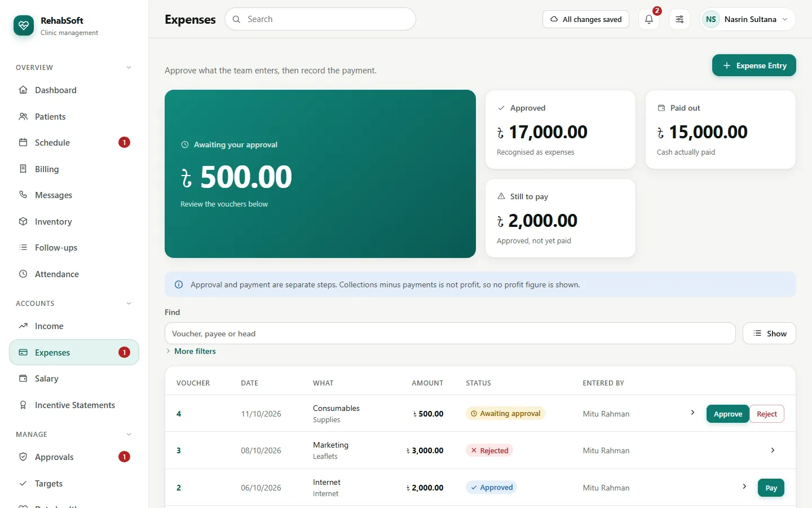Viewport: 812px width, 508px height.
Task: Click the Expenses card icon in sidebar
Action: (23, 352)
